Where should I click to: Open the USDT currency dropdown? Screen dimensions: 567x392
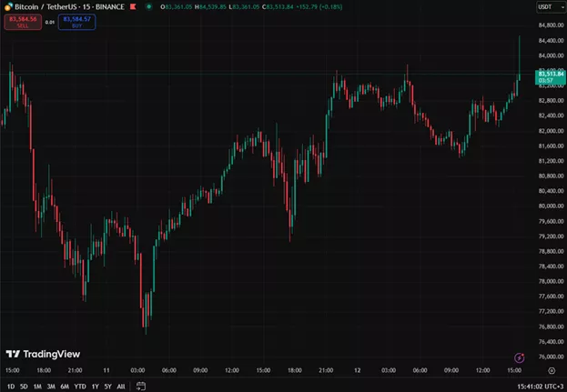pyautogui.click(x=552, y=8)
